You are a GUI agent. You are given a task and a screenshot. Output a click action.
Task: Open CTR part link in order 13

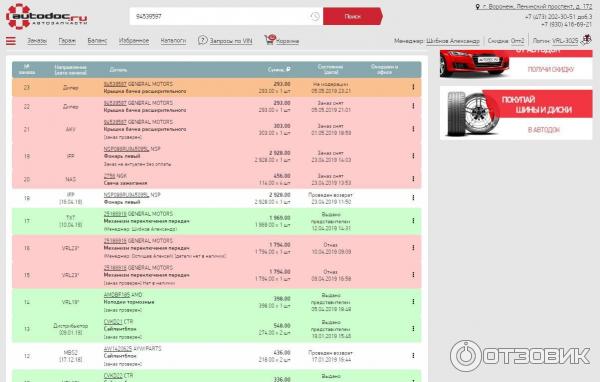click(112, 322)
